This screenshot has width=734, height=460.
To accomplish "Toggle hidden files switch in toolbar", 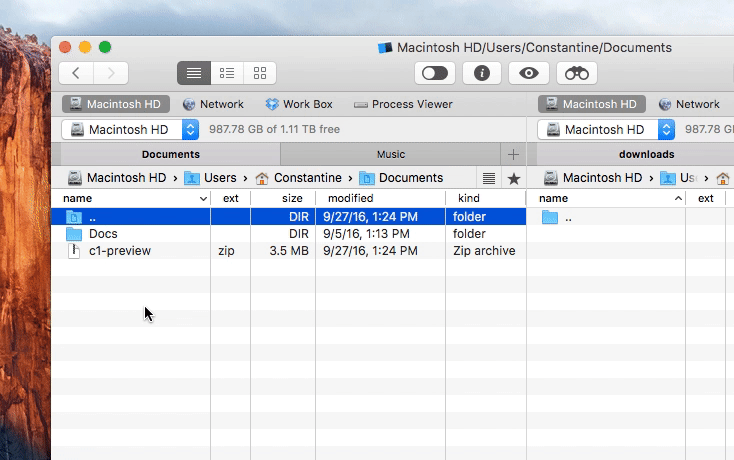I will pyautogui.click(x=435, y=73).
